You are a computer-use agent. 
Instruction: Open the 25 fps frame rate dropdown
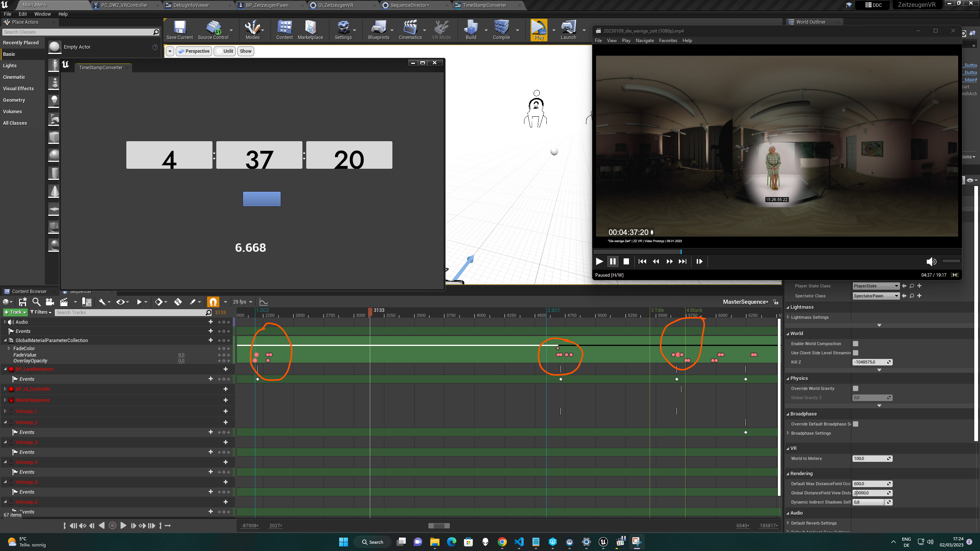tap(243, 302)
